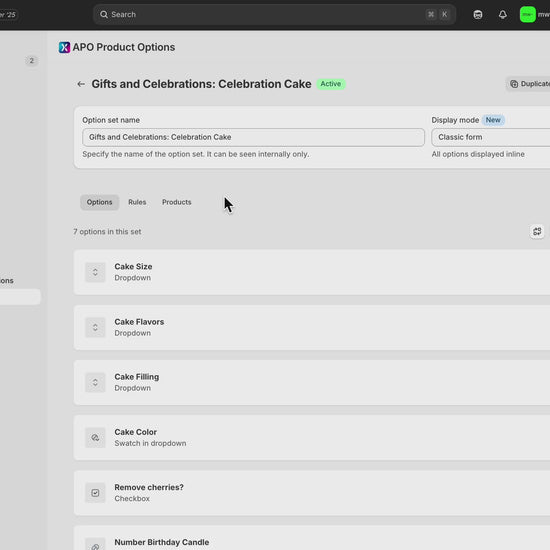
Task: Click the top Search bar
Action: pos(274,15)
